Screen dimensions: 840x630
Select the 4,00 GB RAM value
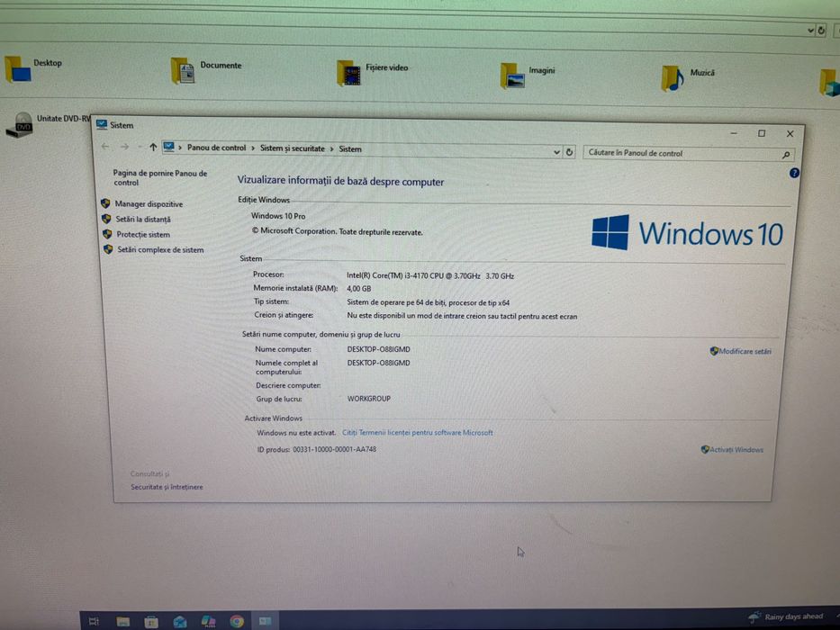[359, 289]
